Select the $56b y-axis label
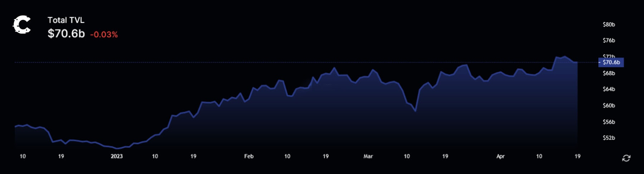The image size is (644, 174). [609, 122]
